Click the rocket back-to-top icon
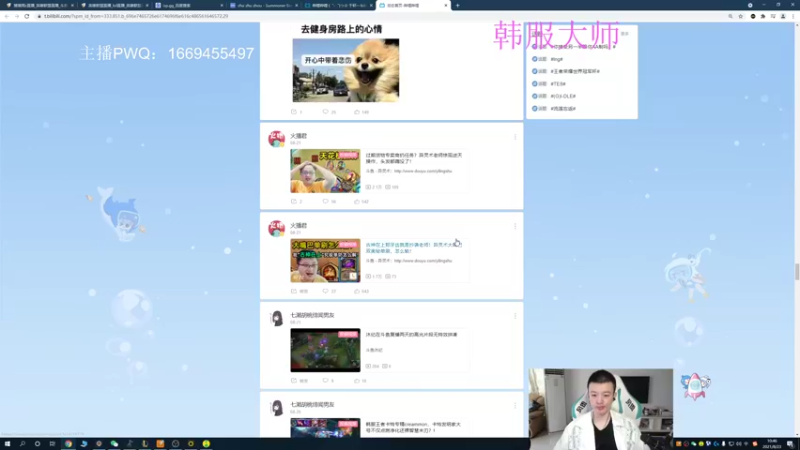Viewport: 800px width, 450px height. 695,386
